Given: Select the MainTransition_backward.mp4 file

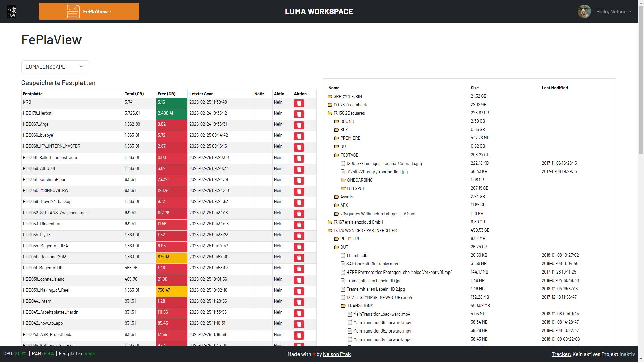Looking at the screenshot, I should (x=381, y=314).
